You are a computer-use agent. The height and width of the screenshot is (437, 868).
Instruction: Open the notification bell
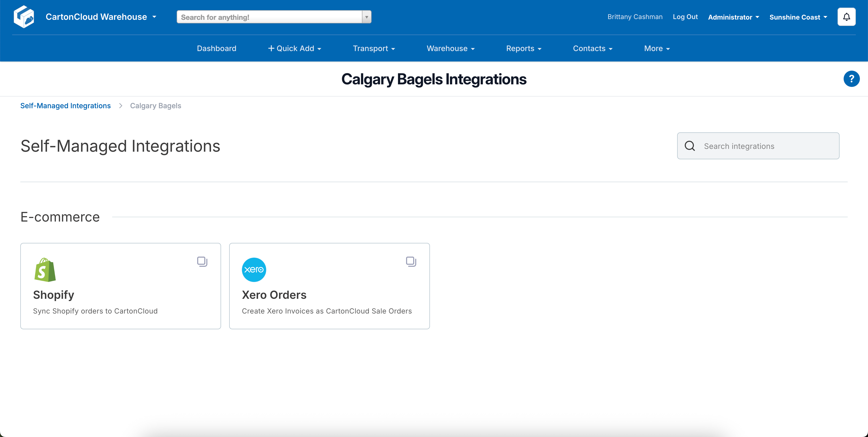tap(846, 17)
